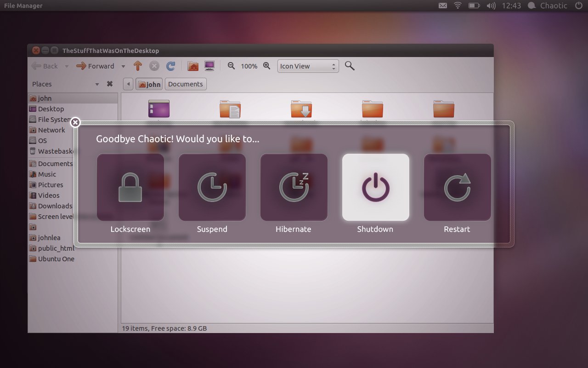588x368 pixels.
Task: Open the Back history dropdown arrow
Action: pos(67,67)
